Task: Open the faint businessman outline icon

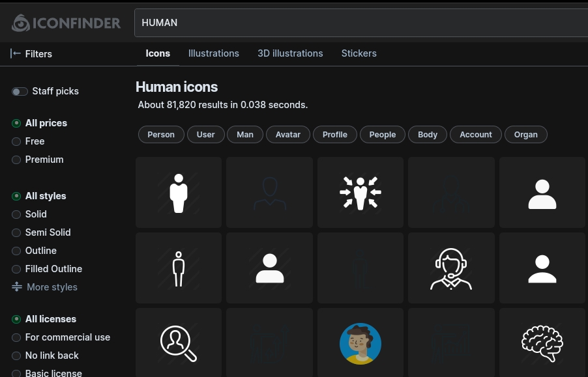Action: (451, 193)
